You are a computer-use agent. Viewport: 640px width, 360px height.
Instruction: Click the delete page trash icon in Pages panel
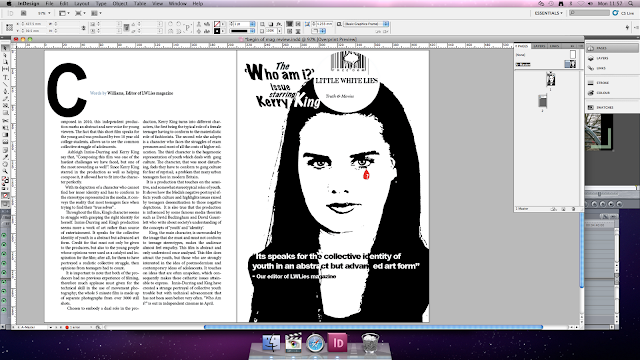tap(573, 209)
